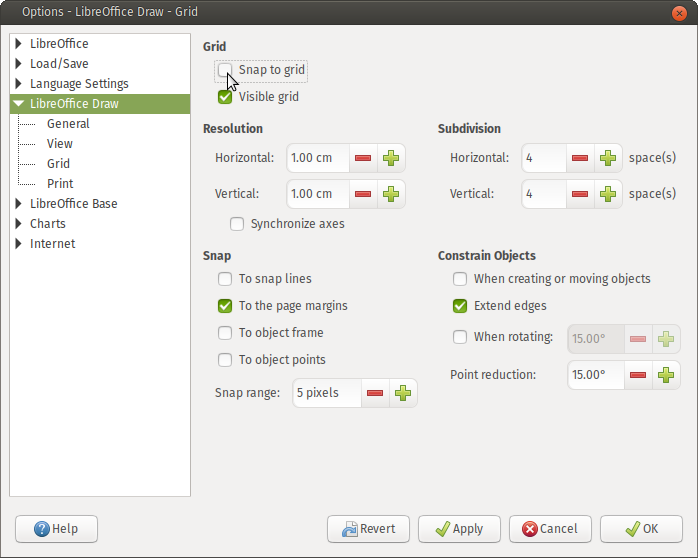Expand the LibreOffice tree node

pyautogui.click(x=18, y=44)
